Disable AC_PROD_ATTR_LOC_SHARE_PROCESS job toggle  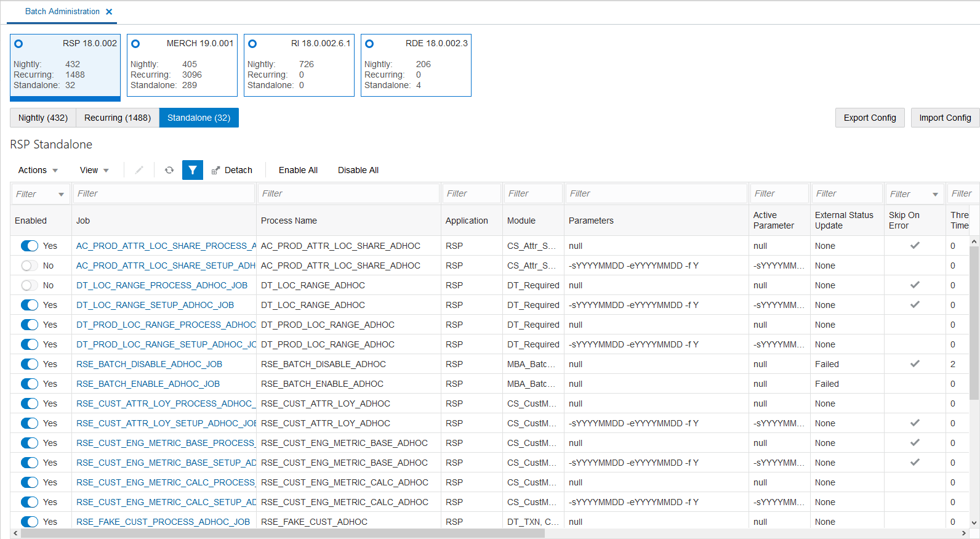[x=30, y=246]
